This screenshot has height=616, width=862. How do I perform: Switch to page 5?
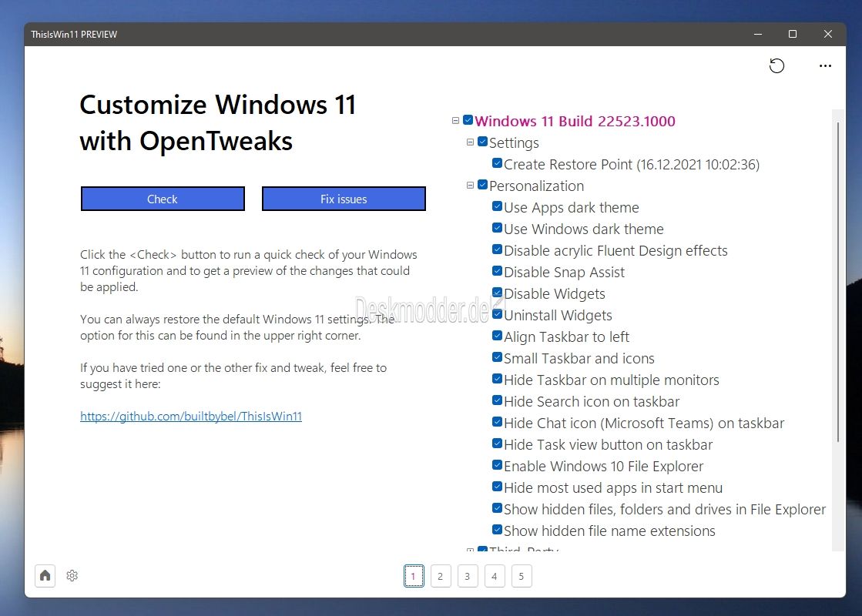pos(522,576)
